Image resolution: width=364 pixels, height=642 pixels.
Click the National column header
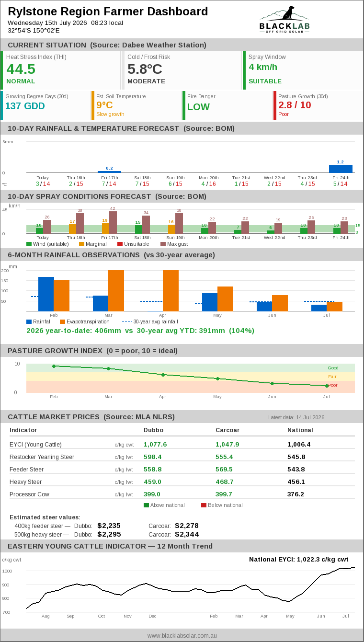pos(300,430)
